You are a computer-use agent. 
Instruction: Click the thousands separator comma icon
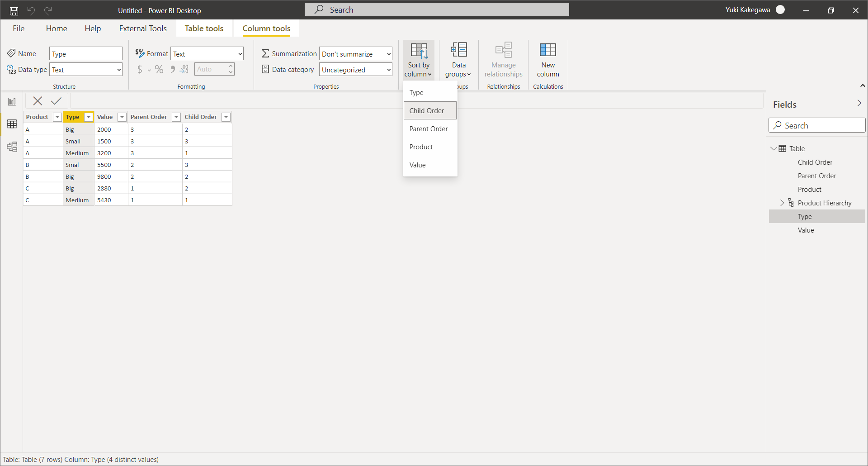tap(173, 69)
